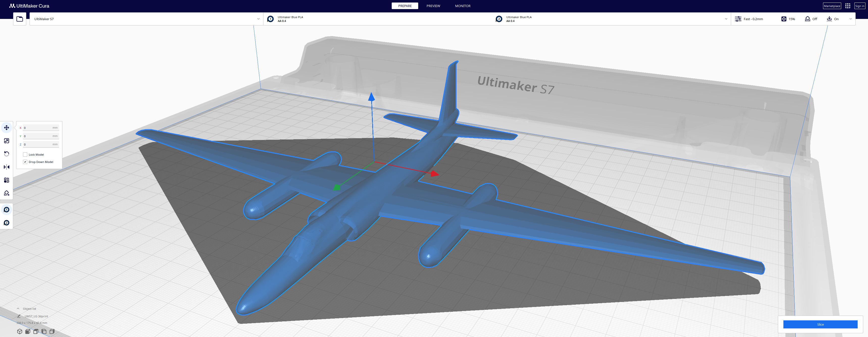Open file via folder icon
The image size is (868, 337).
(x=19, y=19)
